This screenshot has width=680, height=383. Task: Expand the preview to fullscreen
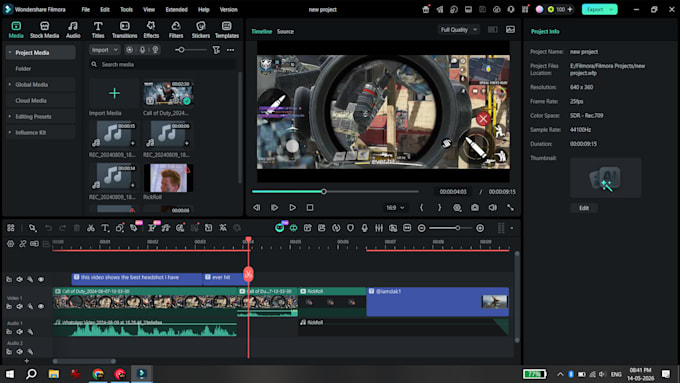tap(510, 208)
